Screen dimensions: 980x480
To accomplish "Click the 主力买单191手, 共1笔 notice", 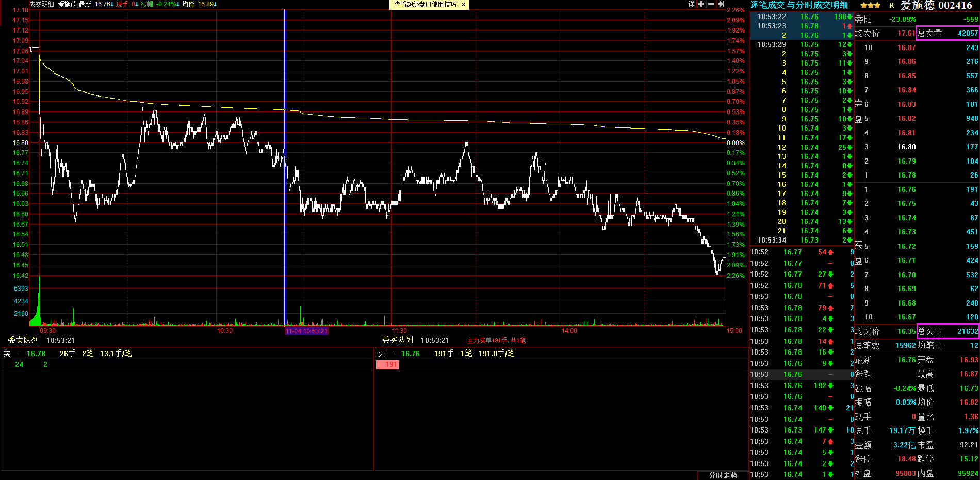I will point(496,340).
